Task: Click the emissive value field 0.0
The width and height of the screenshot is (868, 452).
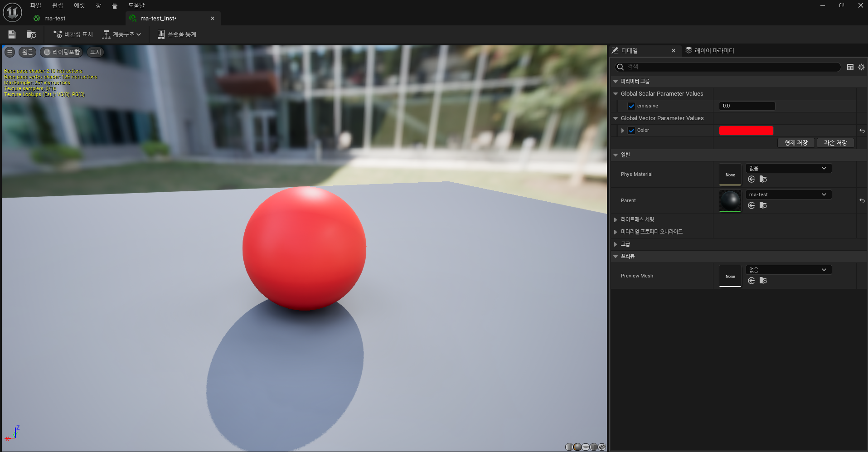Action: point(747,106)
